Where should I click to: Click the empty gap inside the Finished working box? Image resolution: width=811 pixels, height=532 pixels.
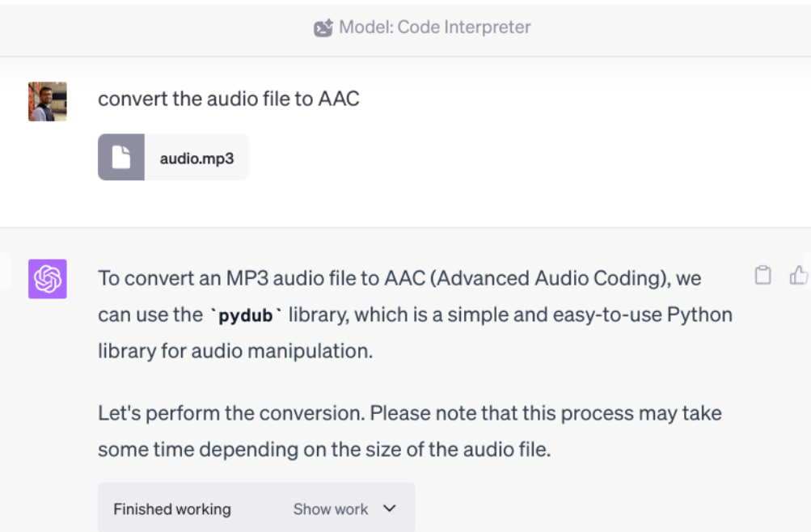pyautogui.click(x=262, y=509)
